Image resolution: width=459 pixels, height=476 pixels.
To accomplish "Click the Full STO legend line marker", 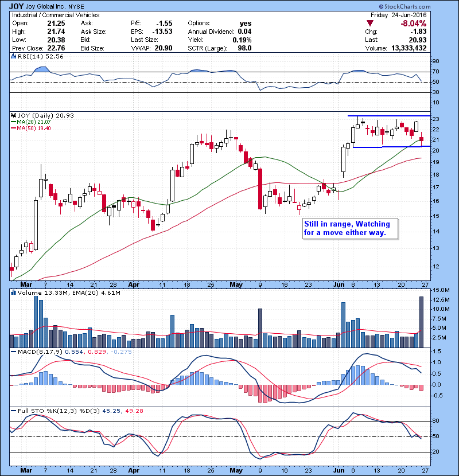I will click(x=13, y=410).
